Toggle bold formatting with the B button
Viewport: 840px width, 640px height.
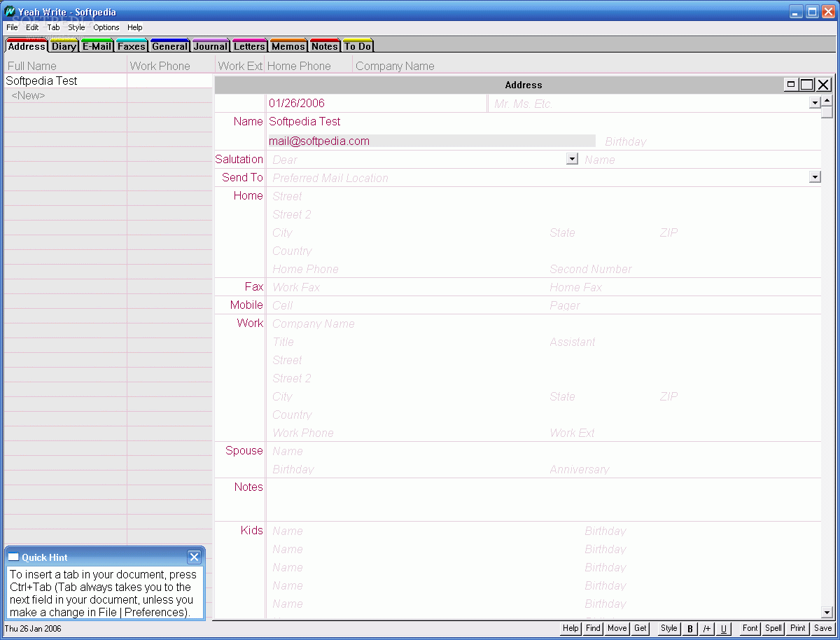tap(689, 629)
